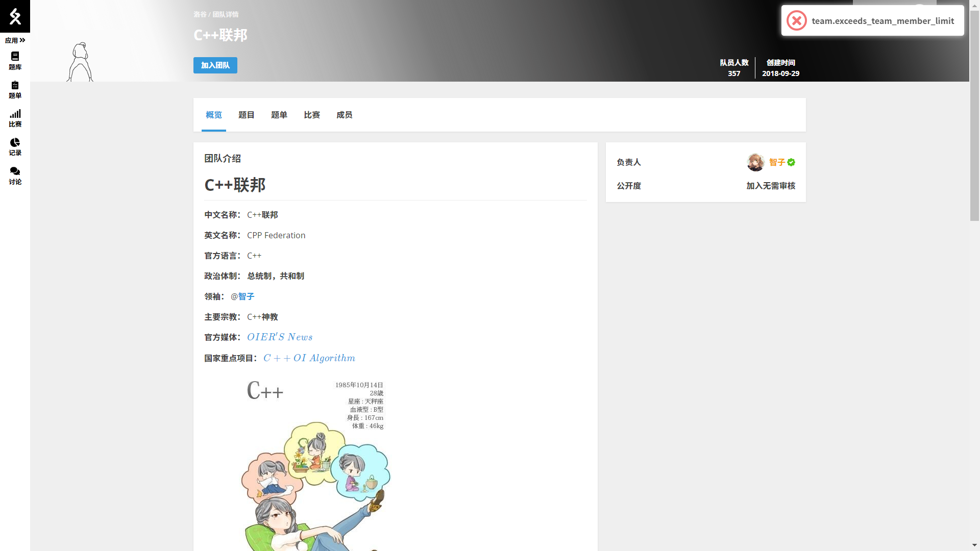Switch to the 题目 tab
Image resolution: width=980 pixels, height=551 pixels.
click(x=247, y=115)
